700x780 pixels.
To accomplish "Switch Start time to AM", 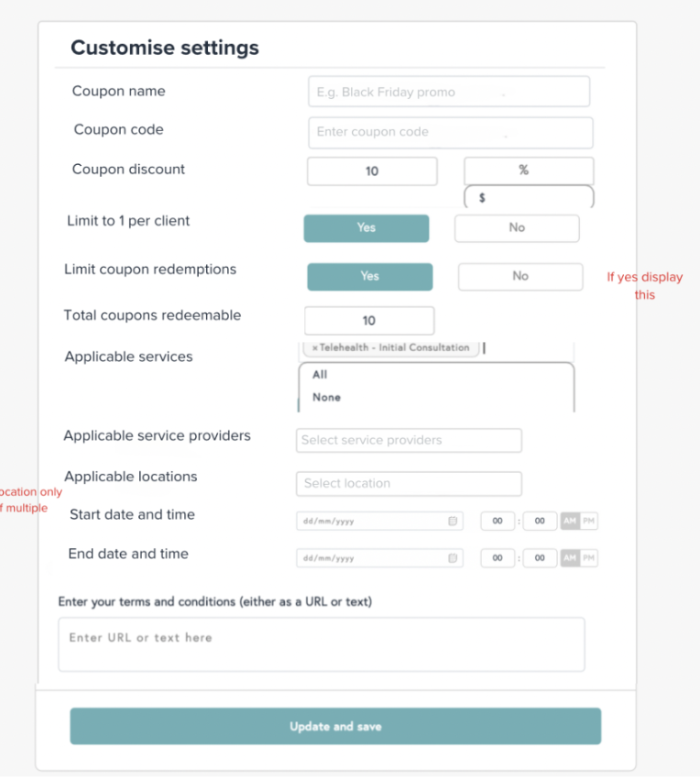I will pos(570,522).
